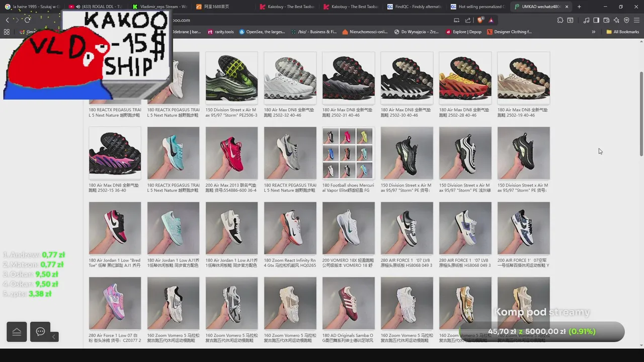Open the OpenSea bookmark

tap(262, 32)
